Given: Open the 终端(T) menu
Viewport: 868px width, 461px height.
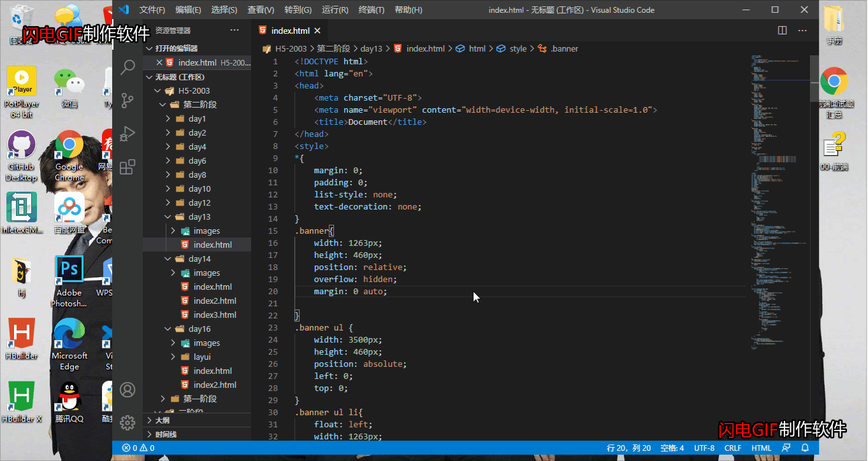Looking at the screenshot, I should (372, 10).
